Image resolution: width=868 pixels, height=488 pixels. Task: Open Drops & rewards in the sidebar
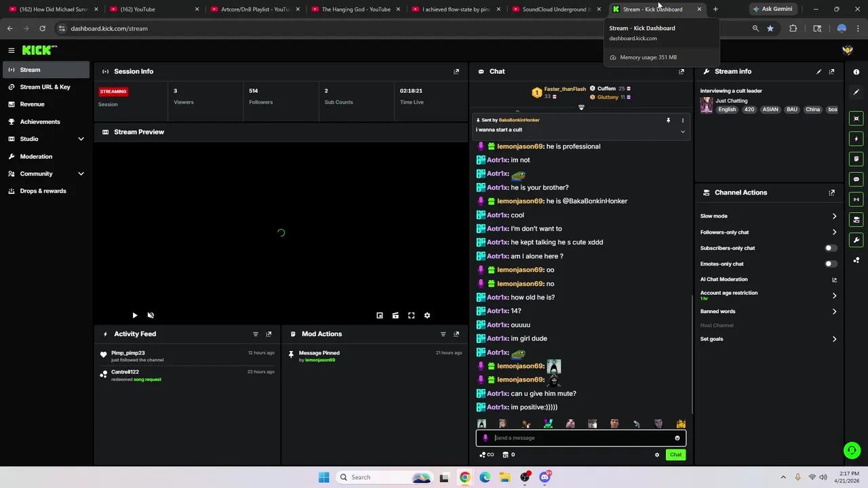pos(45,191)
